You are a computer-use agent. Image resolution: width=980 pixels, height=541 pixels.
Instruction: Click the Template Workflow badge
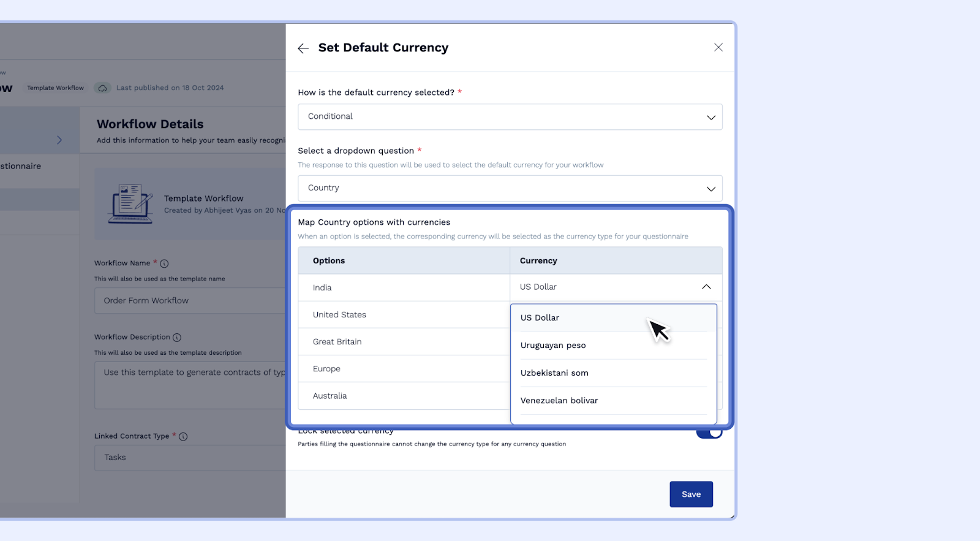[55, 88]
